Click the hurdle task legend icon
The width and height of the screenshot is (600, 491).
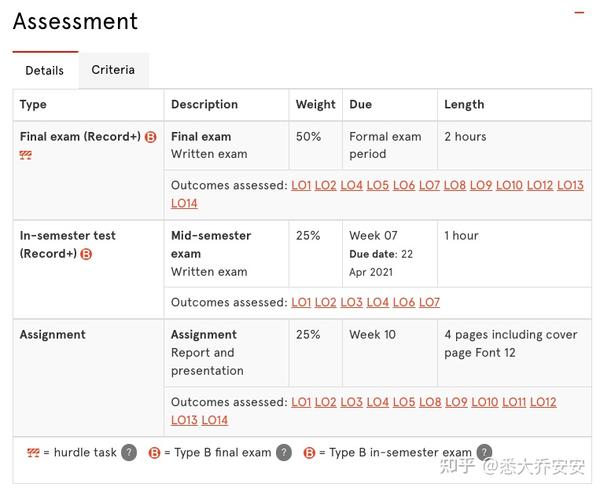click(33, 453)
